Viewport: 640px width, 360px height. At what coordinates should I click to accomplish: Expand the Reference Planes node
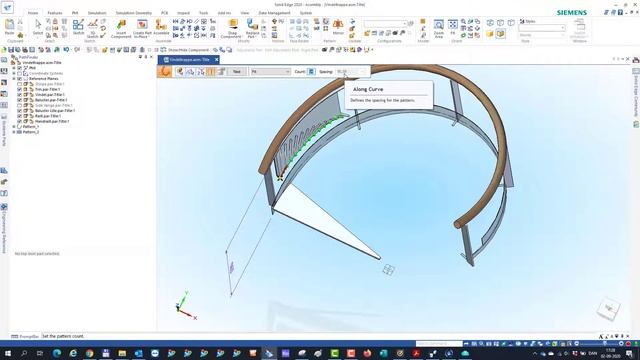coord(14,79)
